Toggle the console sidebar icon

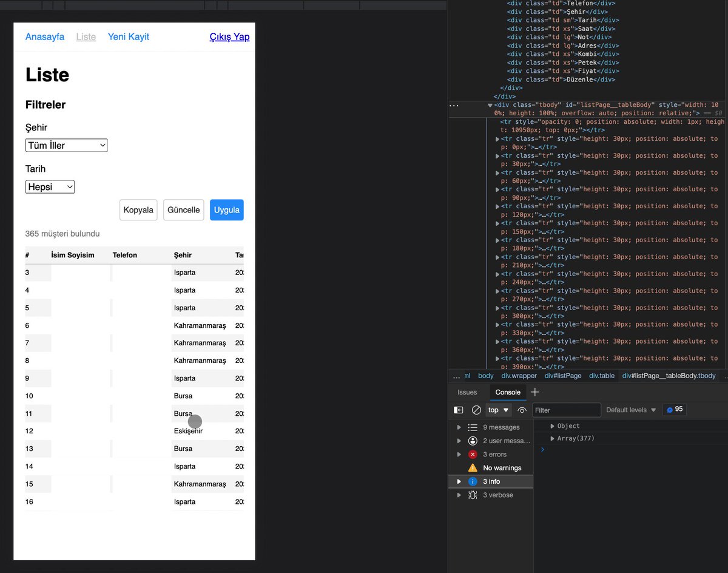click(459, 410)
